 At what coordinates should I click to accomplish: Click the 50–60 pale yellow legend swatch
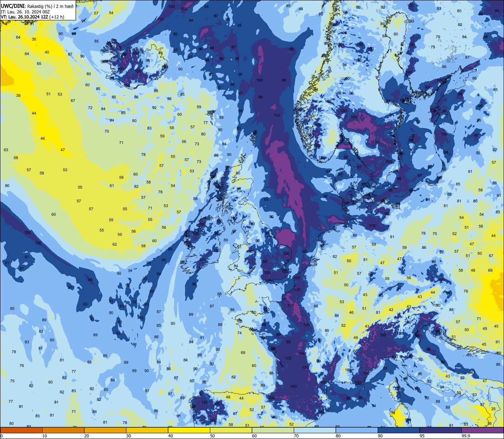(x=231, y=430)
